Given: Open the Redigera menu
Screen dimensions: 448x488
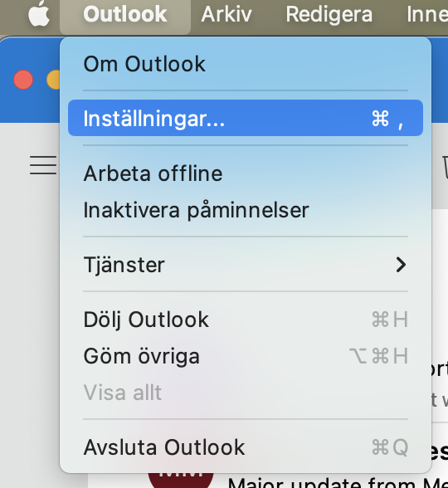Looking at the screenshot, I should 329,14.
